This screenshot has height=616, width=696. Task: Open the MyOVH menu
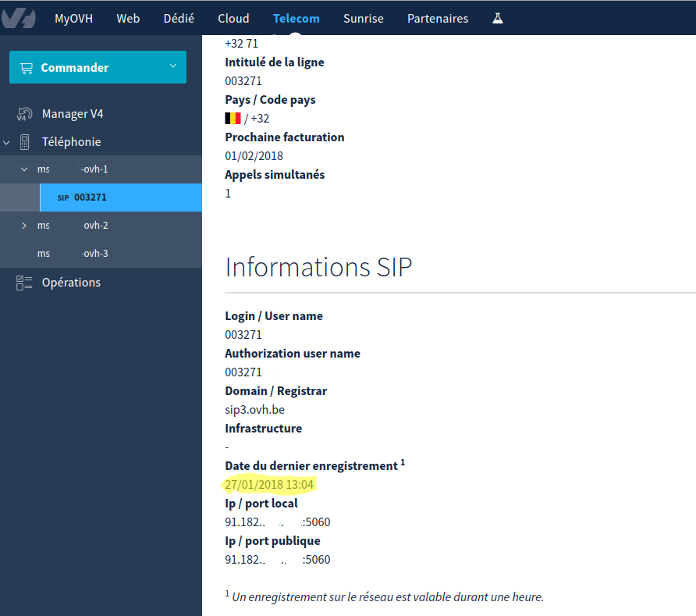pyautogui.click(x=73, y=18)
